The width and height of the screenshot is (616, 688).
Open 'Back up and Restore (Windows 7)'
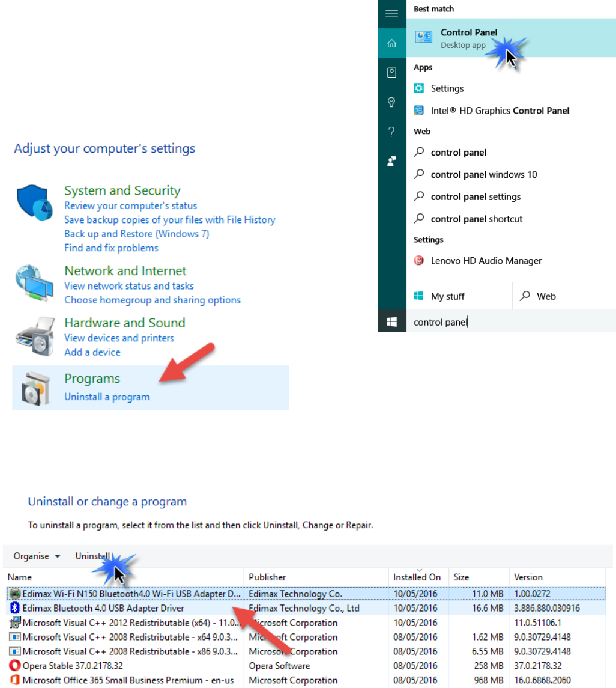(x=137, y=233)
